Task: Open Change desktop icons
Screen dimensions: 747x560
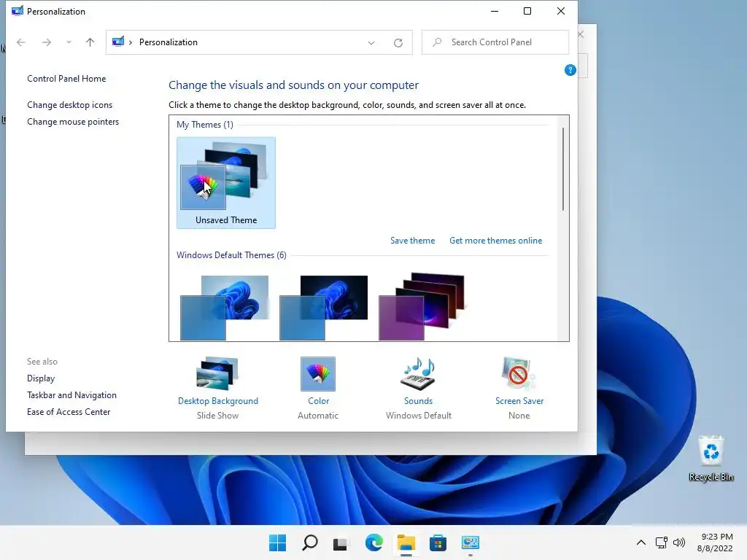Action: pyautogui.click(x=69, y=105)
